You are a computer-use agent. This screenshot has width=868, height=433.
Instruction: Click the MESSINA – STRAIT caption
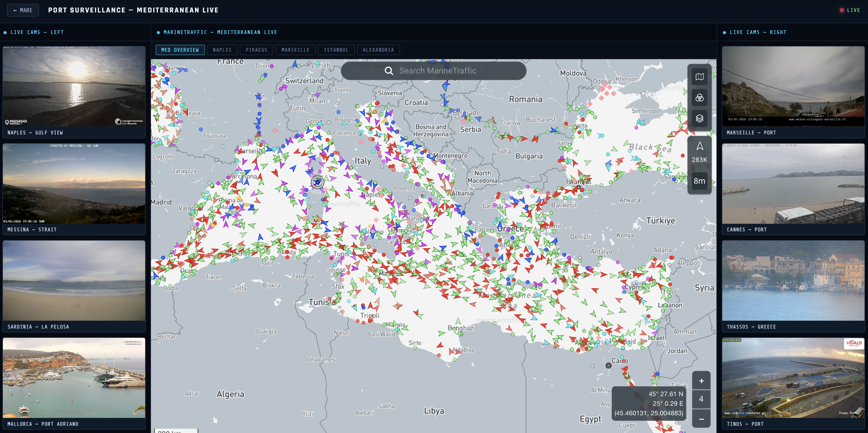(32, 230)
